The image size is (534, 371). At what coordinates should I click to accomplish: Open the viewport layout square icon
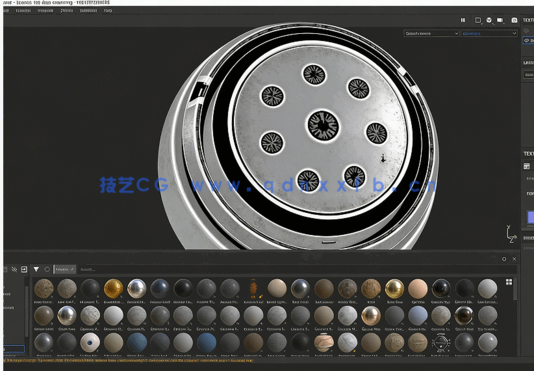point(478,20)
